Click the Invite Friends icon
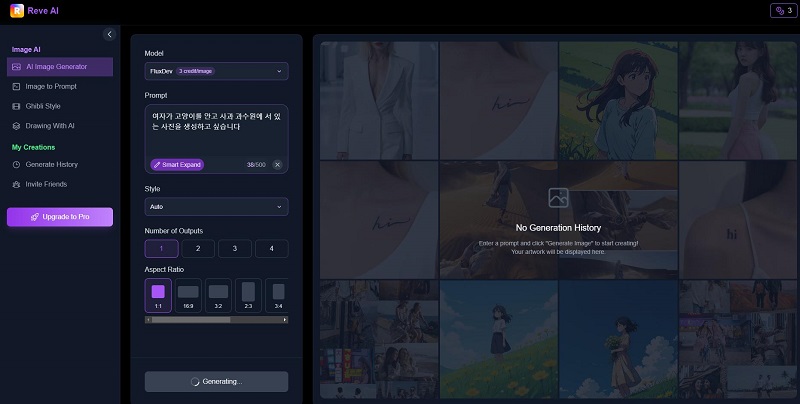 16,184
